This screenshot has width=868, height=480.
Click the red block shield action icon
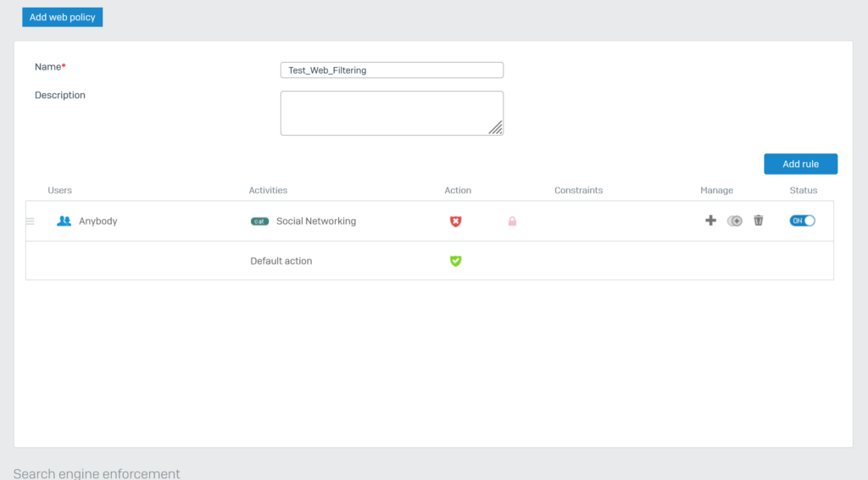coord(455,221)
